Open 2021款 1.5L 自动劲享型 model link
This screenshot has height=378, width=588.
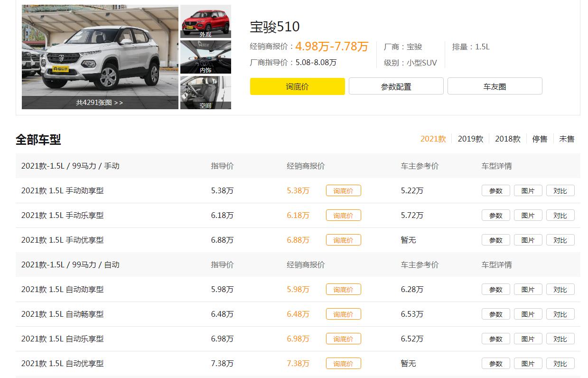(62, 289)
